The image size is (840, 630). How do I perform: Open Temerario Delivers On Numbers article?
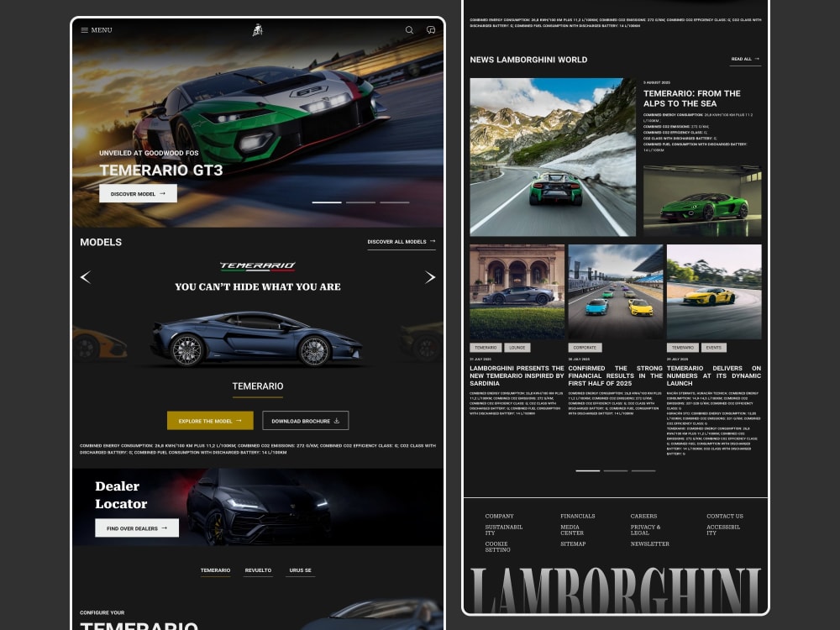714,375
